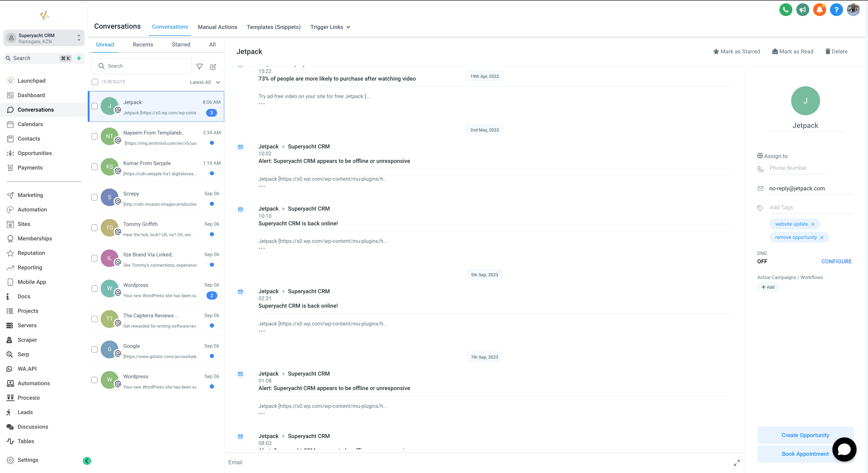Click Mark as Read

(793, 51)
